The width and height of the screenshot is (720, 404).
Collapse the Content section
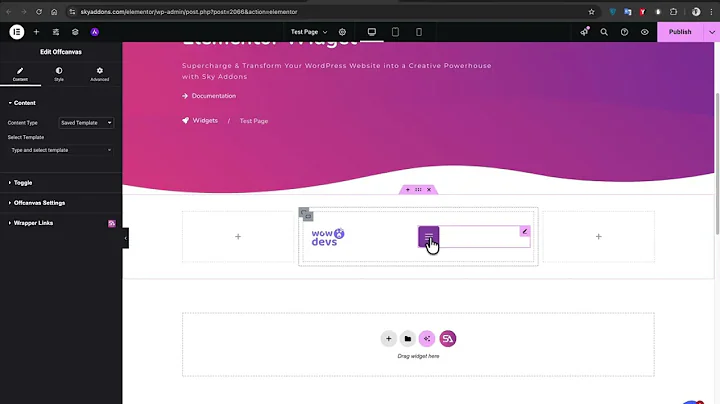[22, 103]
